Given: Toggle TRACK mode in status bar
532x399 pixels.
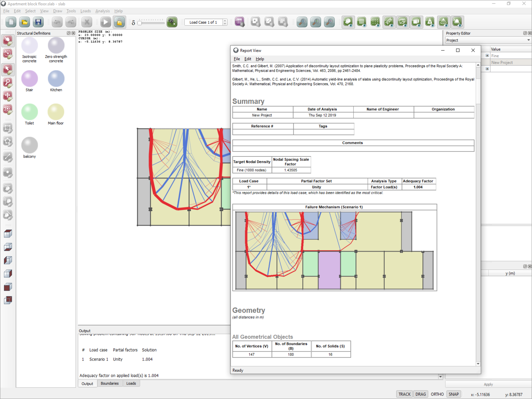Looking at the screenshot, I should tap(404, 394).
